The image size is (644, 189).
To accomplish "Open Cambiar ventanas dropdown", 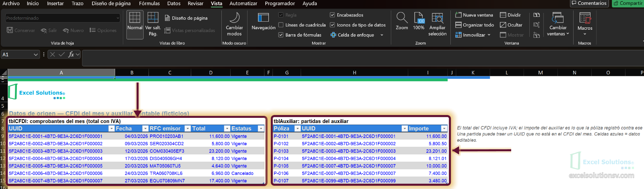I will (x=558, y=24).
